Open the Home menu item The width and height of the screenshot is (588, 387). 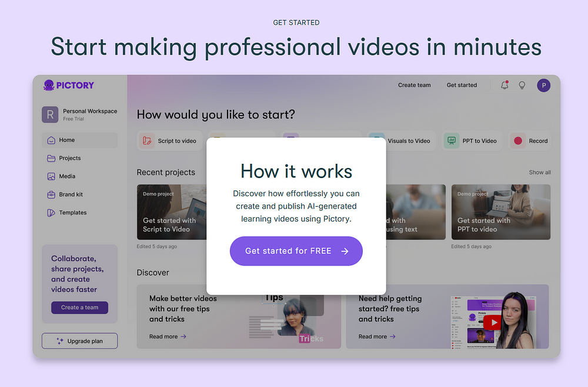coord(79,140)
